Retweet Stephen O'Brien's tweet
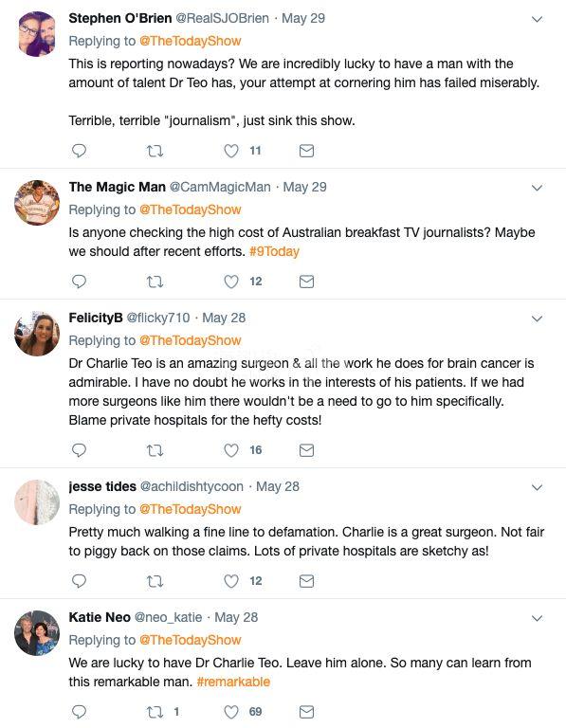566x728 pixels. (x=155, y=151)
